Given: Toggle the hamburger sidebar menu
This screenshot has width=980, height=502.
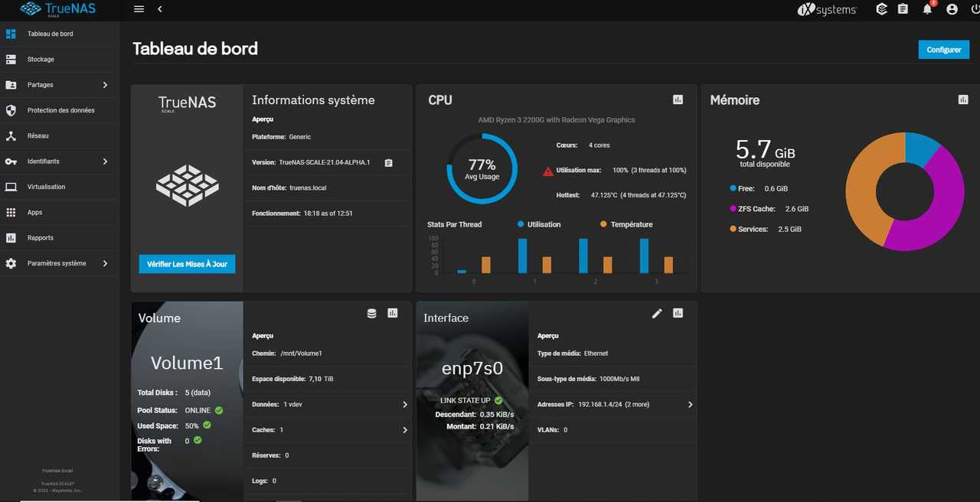Looking at the screenshot, I should (x=139, y=9).
